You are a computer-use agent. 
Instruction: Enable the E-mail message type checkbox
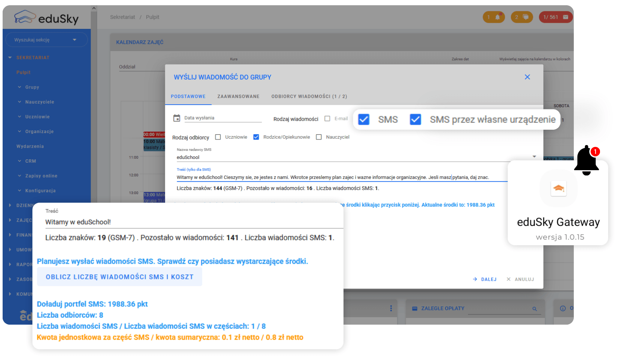click(327, 118)
